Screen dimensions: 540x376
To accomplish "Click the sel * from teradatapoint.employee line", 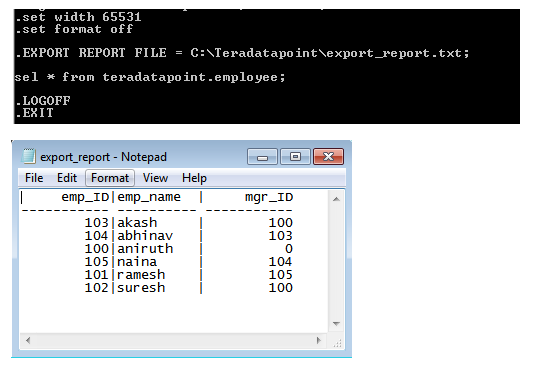I will click(150, 77).
